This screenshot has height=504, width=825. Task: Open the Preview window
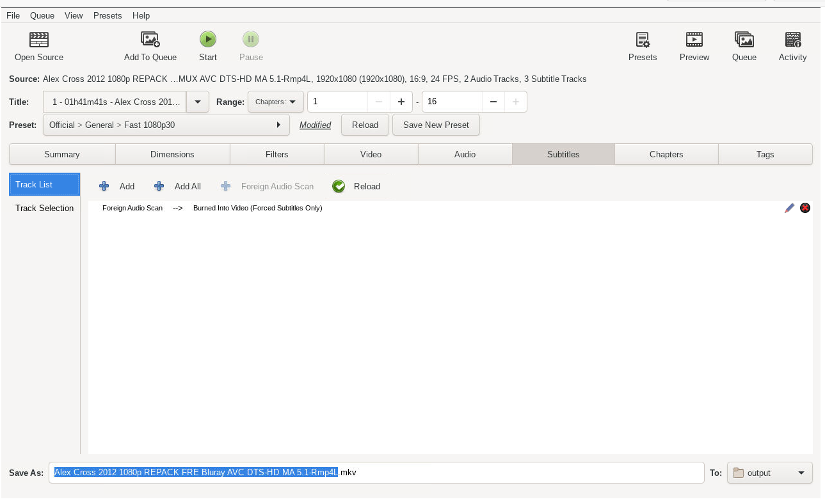click(694, 45)
